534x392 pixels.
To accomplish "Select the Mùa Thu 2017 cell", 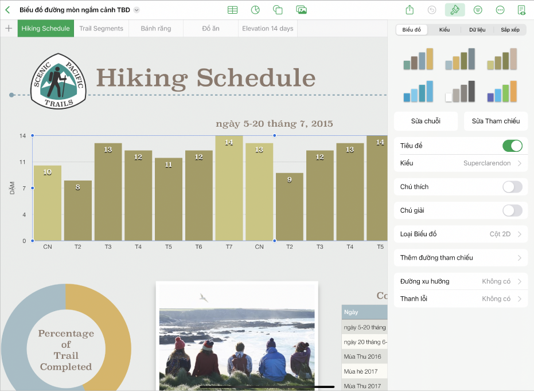I will (364, 386).
